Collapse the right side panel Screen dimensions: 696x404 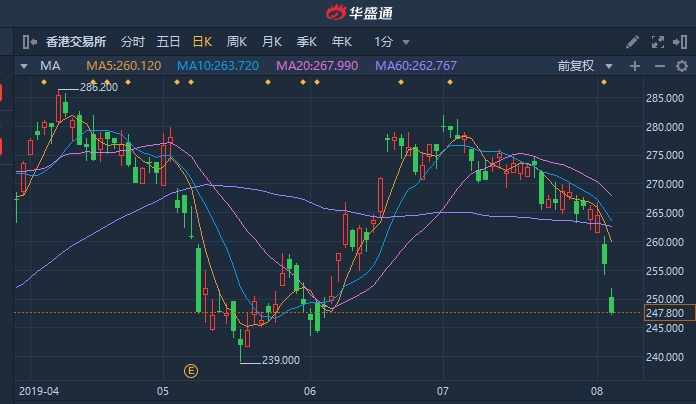click(x=682, y=42)
